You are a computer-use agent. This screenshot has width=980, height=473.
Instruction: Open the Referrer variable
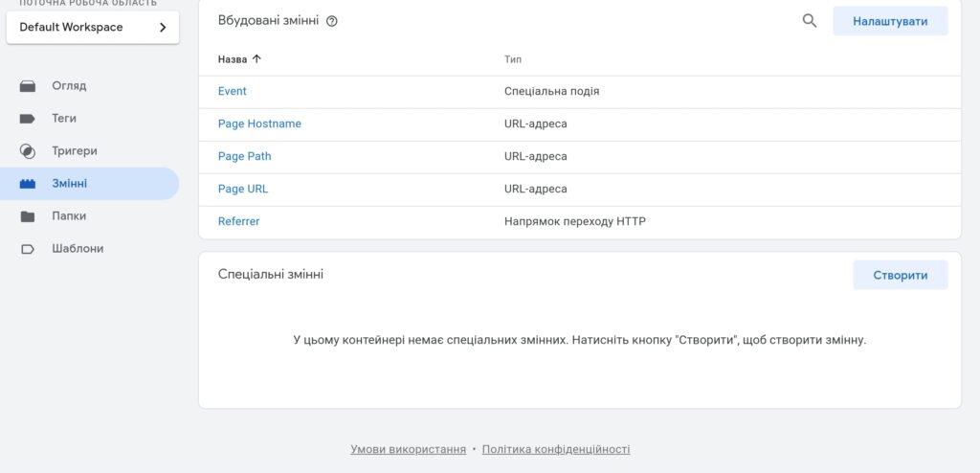coord(238,222)
